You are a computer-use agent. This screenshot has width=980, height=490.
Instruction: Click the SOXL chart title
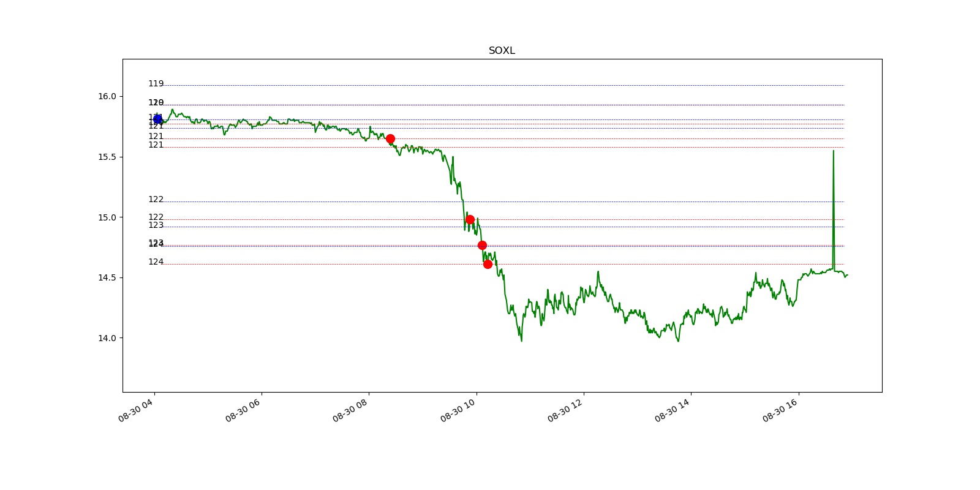point(502,51)
